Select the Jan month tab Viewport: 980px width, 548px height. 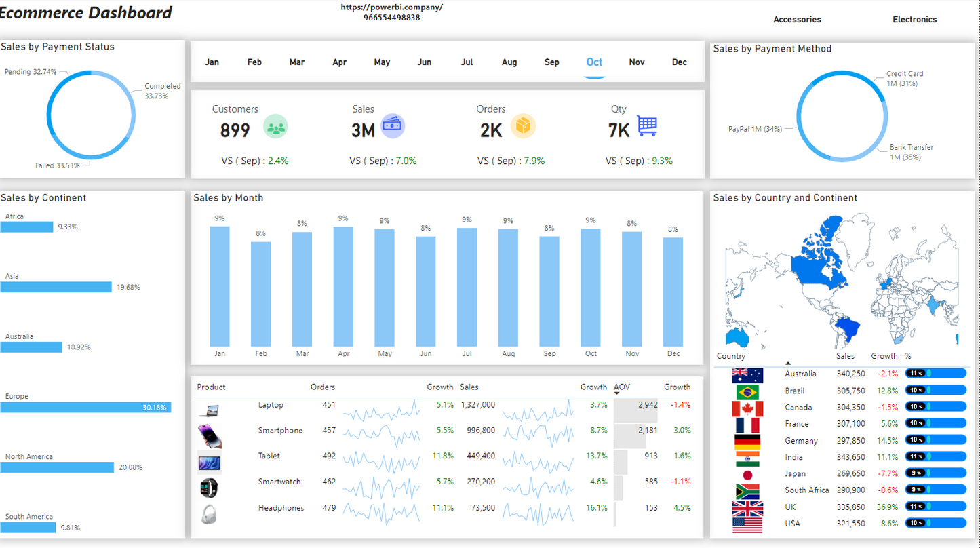point(212,62)
